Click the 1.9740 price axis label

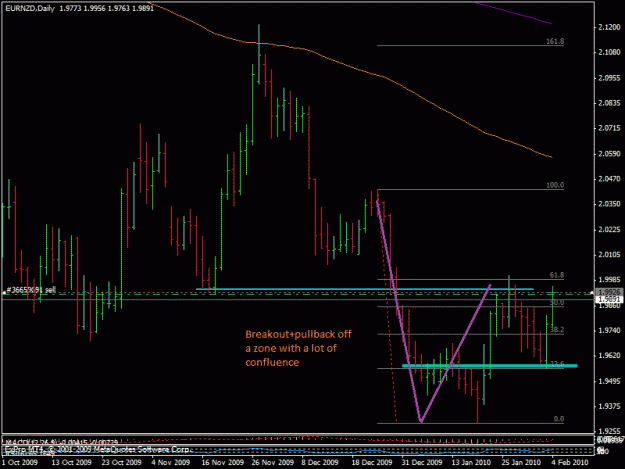(609, 330)
